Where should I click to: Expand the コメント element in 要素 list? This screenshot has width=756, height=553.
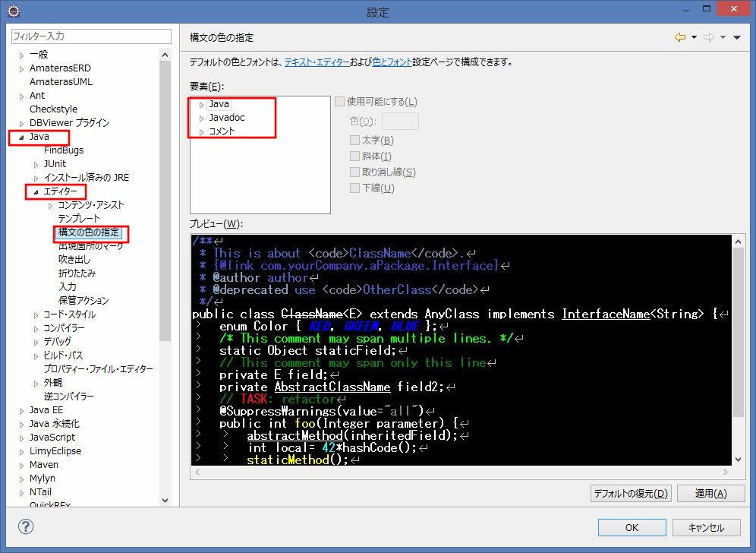(202, 131)
